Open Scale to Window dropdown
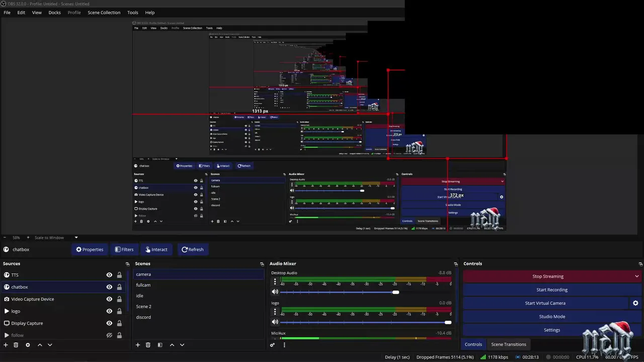644x362 pixels. coord(56,237)
